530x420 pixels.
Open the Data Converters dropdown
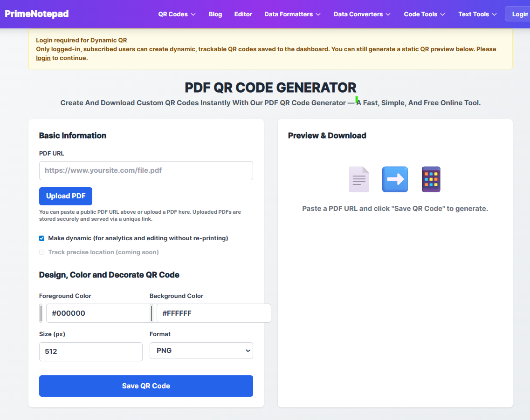(362, 14)
